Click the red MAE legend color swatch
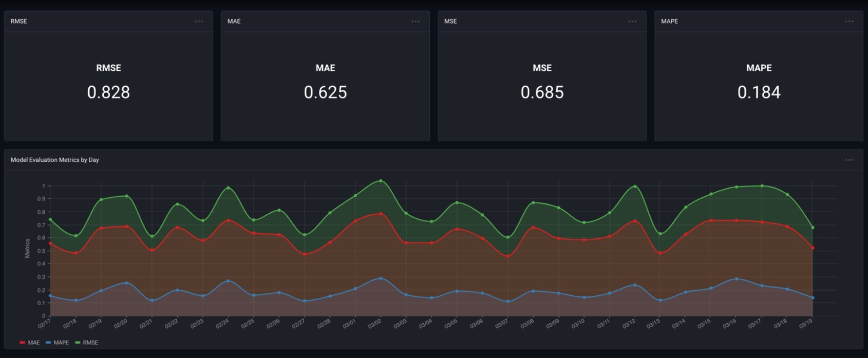This screenshot has width=868, height=358. (23, 343)
